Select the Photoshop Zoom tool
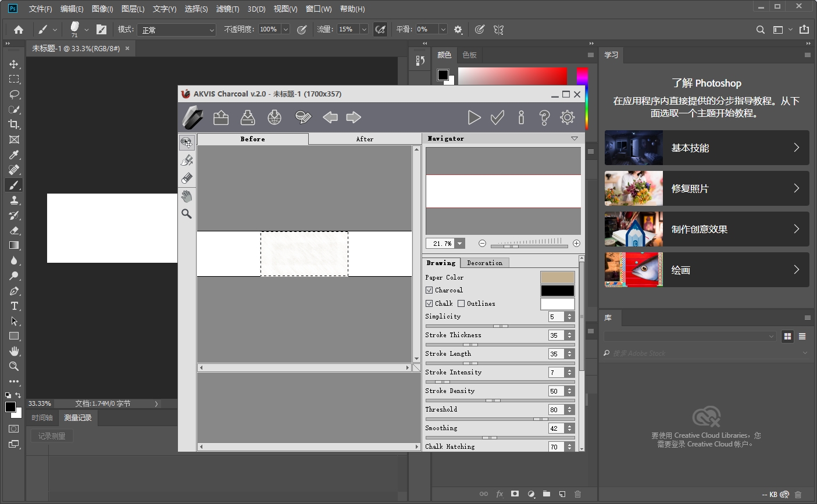The width and height of the screenshot is (817, 504). click(x=14, y=366)
